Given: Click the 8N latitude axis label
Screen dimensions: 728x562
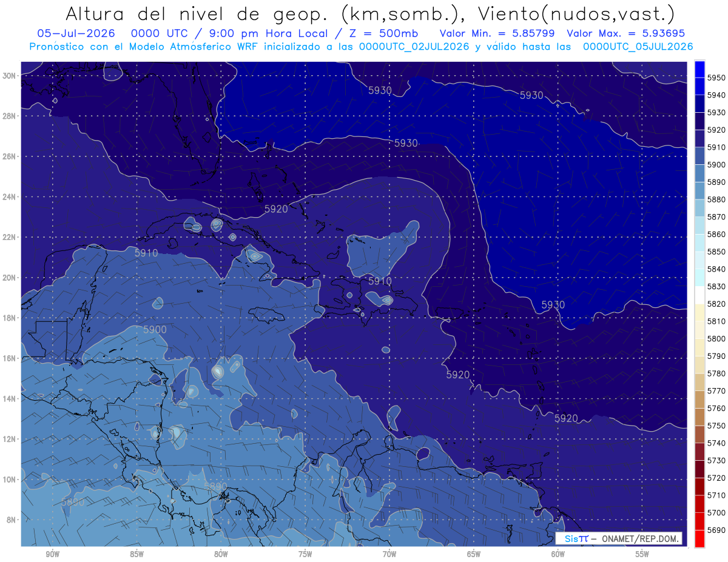Looking at the screenshot, I should click(12, 520).
